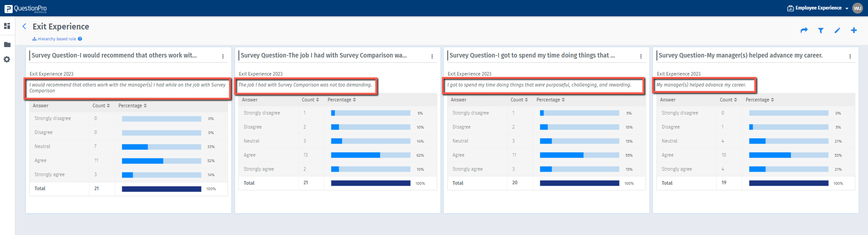
Task: Click Total count 20 in third widget
Action: tap(515, 182)
